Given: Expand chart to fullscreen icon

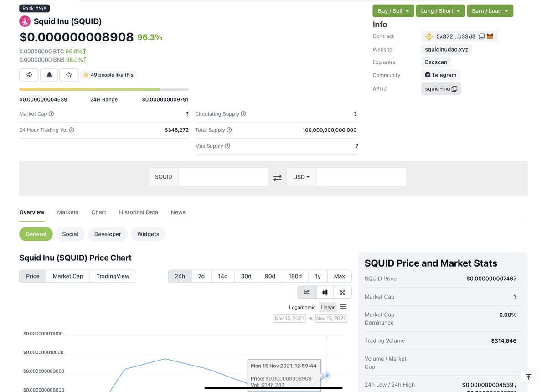Looking at the screenshot, I should pyautogui.click(x=343, y=292).
